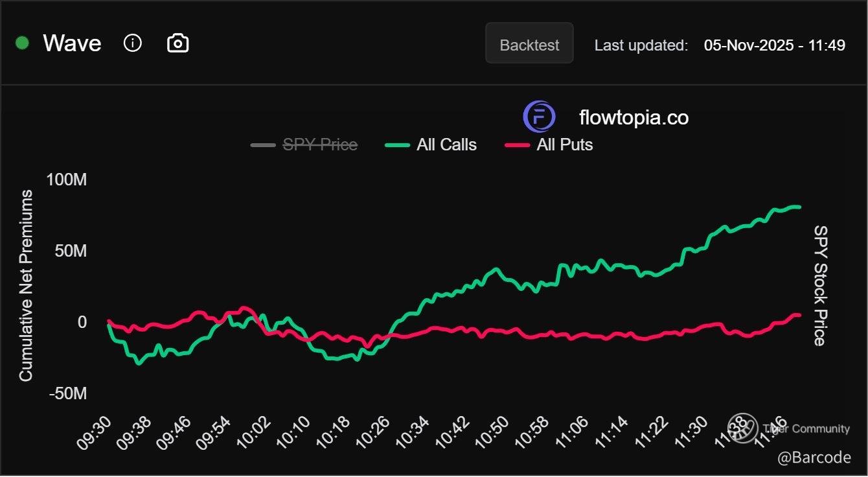
Task: Click the flowtopia circular logo
Action: (539, 117)
